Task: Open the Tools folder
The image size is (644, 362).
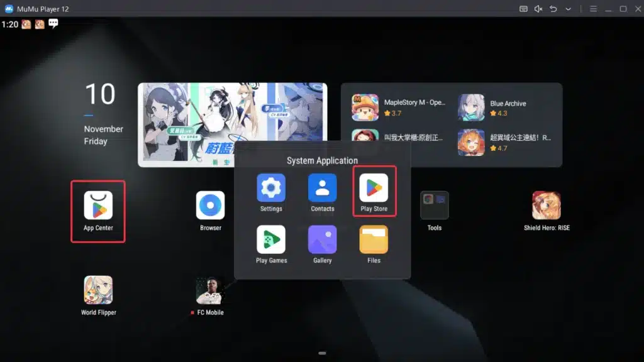Action: tap(434, 206)
